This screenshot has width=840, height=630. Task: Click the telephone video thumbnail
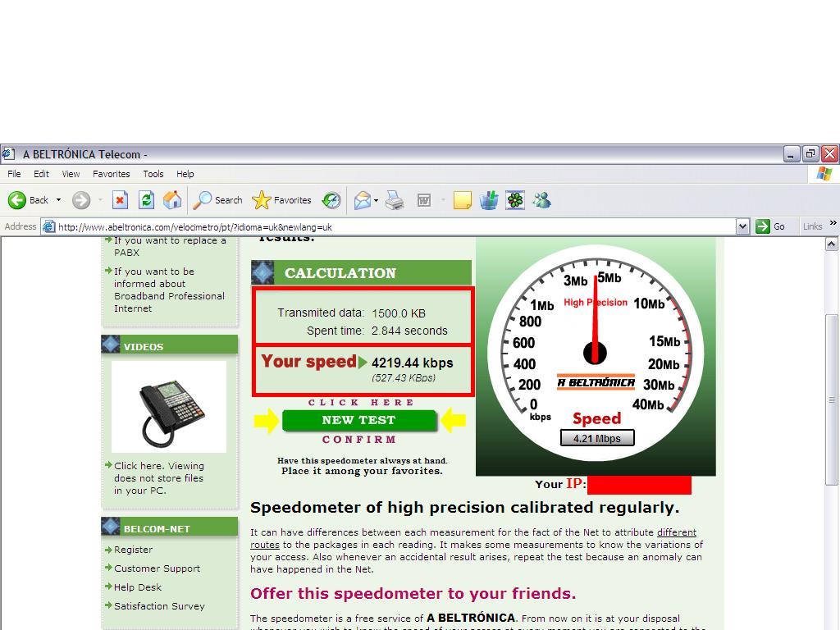(x=169, y=407)
